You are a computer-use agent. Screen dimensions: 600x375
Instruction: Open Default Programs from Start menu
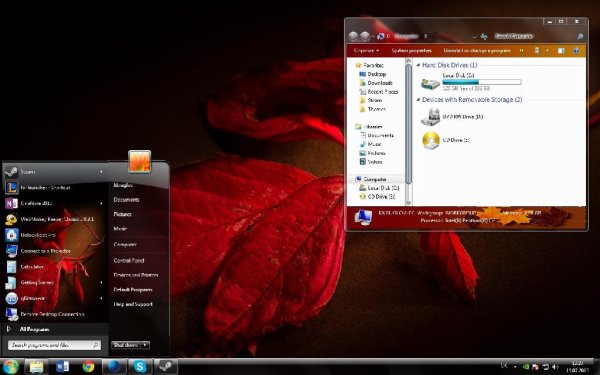coord(133,290)
